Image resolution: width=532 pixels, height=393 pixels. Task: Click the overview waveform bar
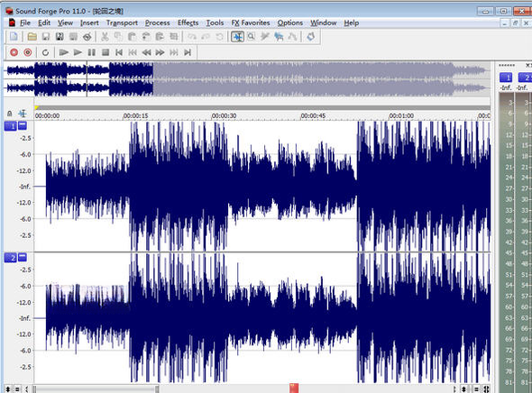click(x=247, y=79)
